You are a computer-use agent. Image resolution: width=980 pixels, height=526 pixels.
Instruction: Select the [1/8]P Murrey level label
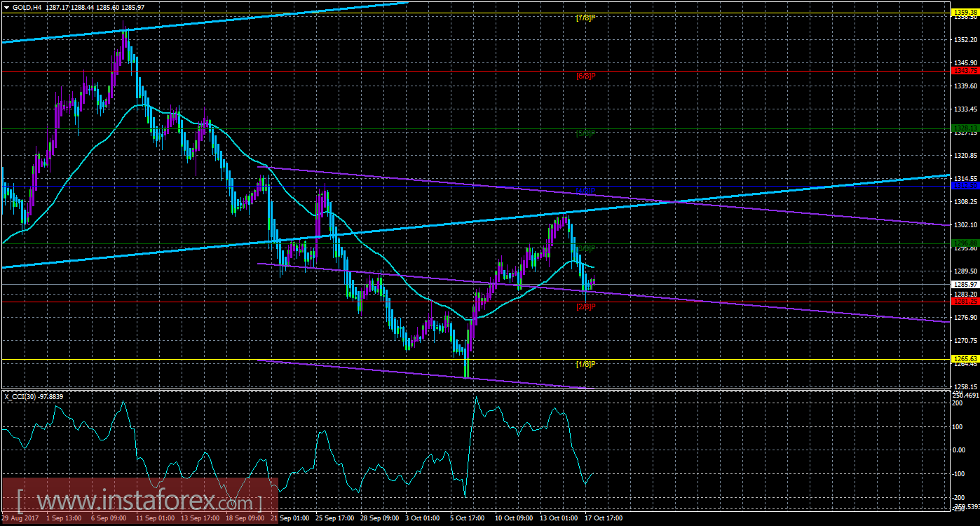click(585, 364)
